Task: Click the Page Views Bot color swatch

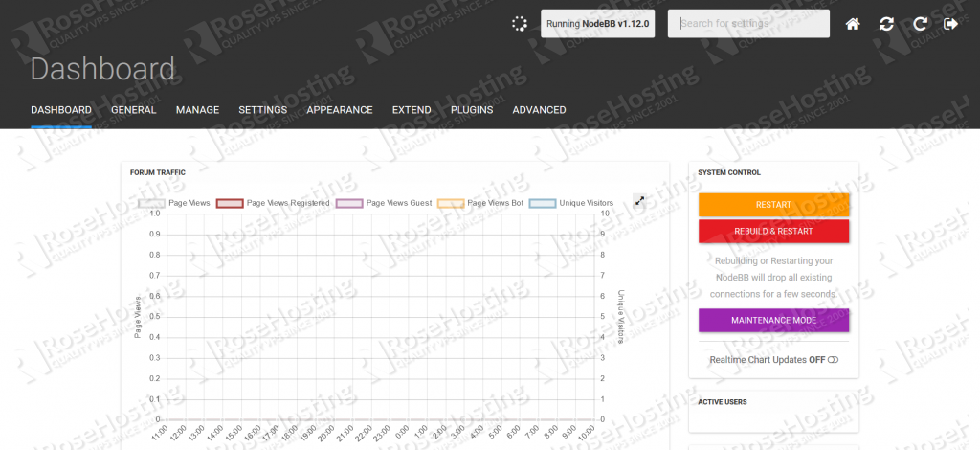Action: (450, 203)
